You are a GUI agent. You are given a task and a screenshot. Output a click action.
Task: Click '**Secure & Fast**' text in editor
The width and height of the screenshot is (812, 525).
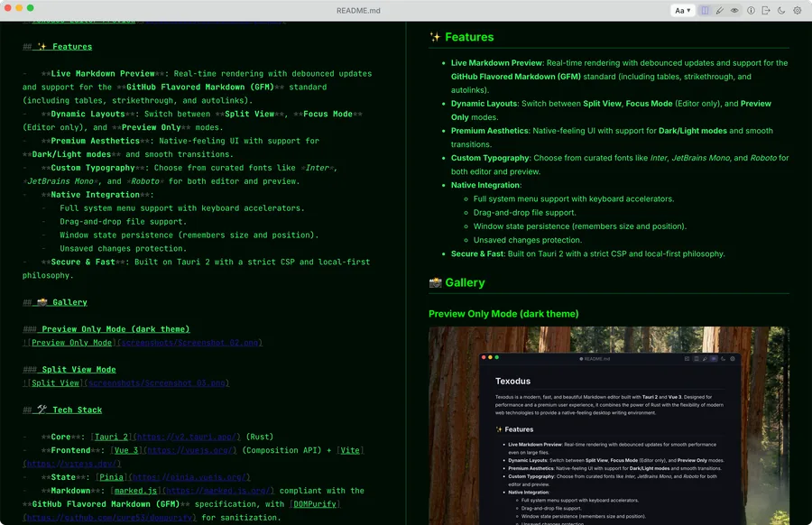(83, 262)
